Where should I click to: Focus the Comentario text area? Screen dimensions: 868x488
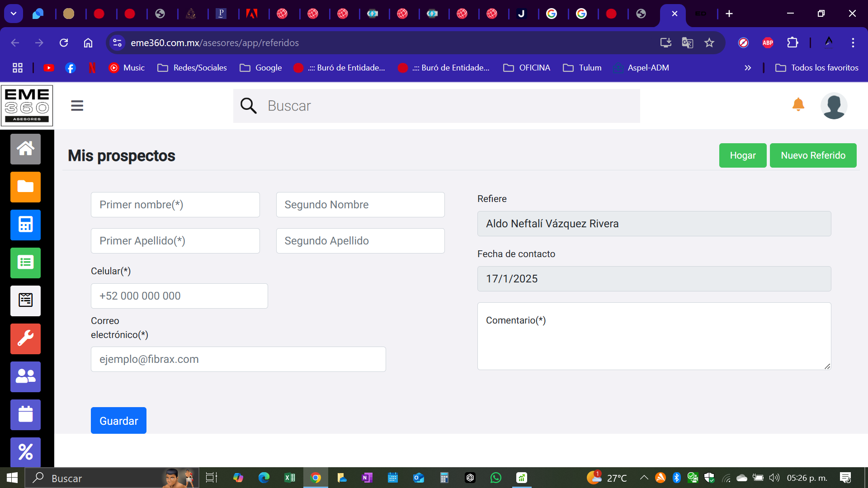point(654,336)
